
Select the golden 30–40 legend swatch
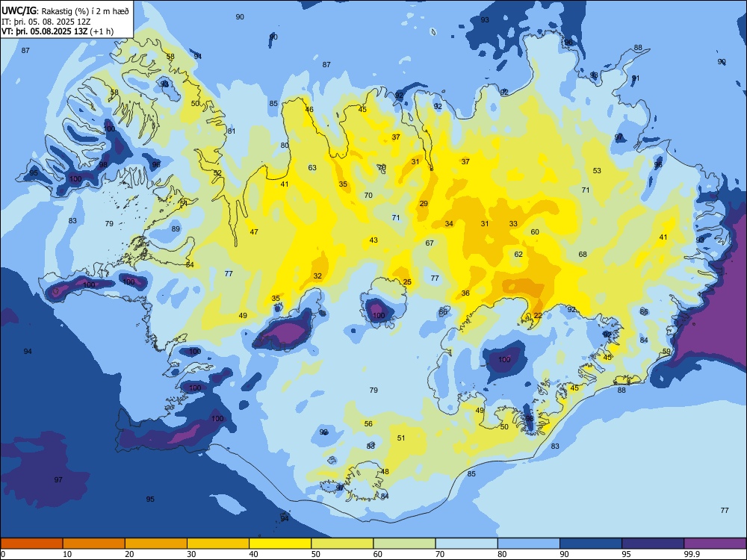click(218, 544)
